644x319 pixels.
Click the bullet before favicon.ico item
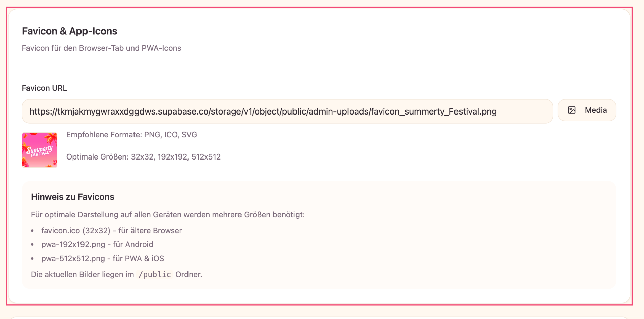point(32,231)
